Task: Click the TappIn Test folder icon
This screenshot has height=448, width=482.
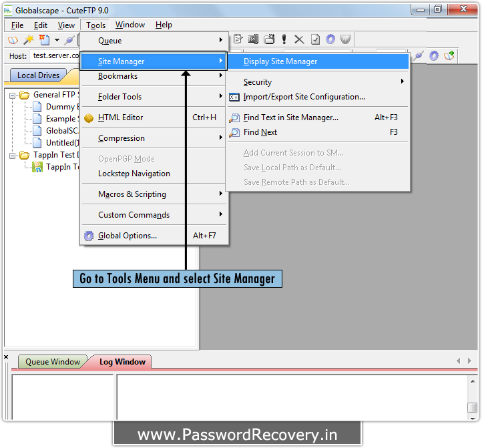Action: click(24, 155)
